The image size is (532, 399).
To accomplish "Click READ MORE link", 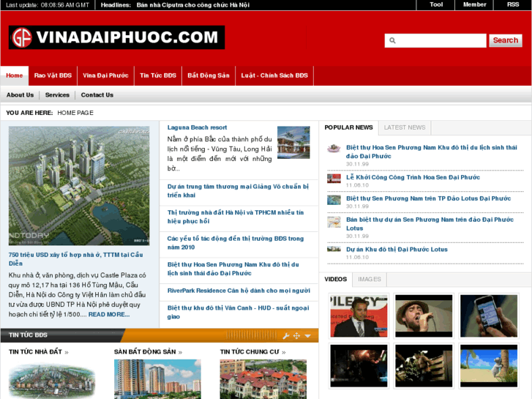I will point(109,315).
